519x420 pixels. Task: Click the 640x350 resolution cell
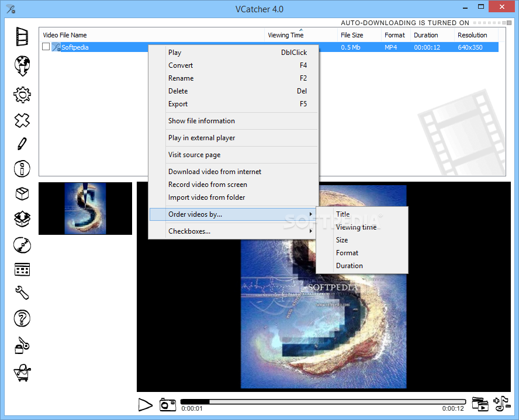point(470,47)
